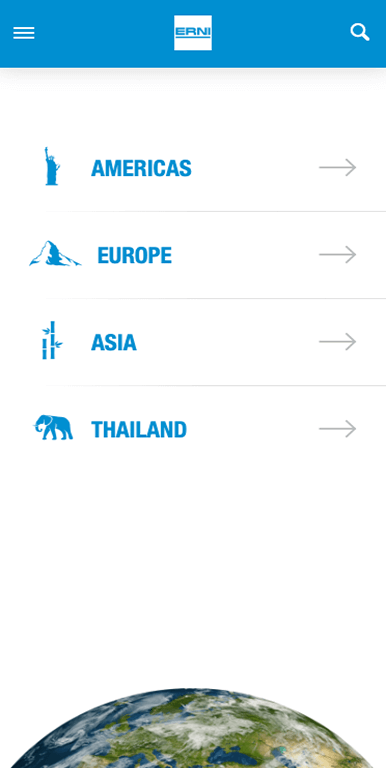
Task: Follow the arrow next to Thailand
Action: pyautogui.click(x=338, y=429)
